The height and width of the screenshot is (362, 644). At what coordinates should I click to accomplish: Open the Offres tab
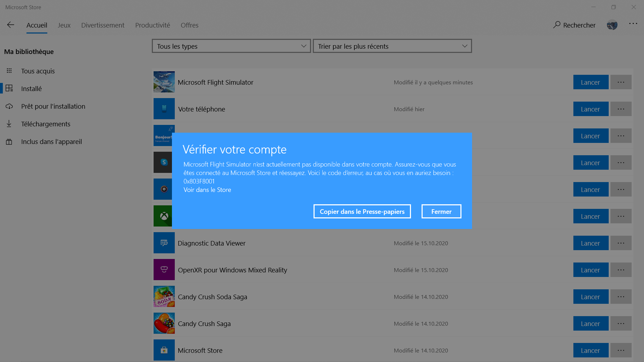[x=190, y=25]
